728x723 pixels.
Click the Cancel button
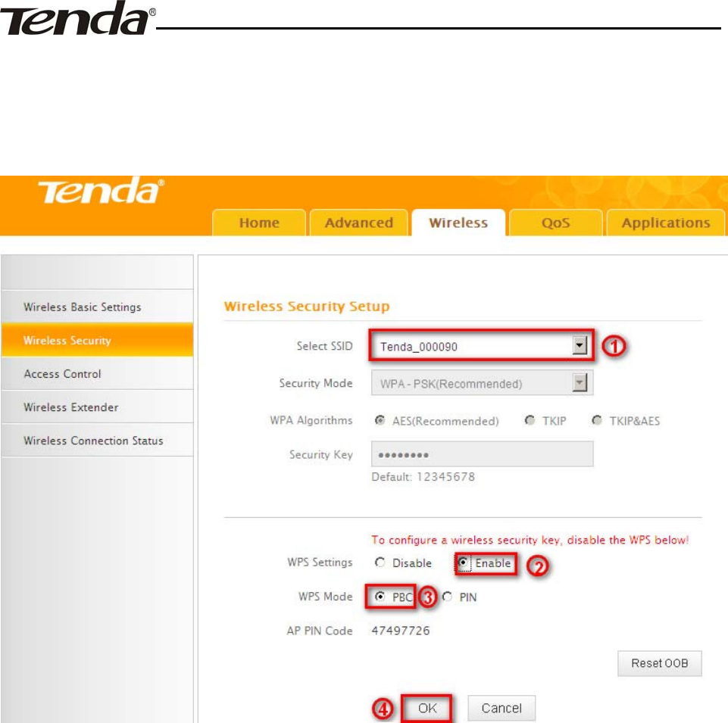(501, 708)
